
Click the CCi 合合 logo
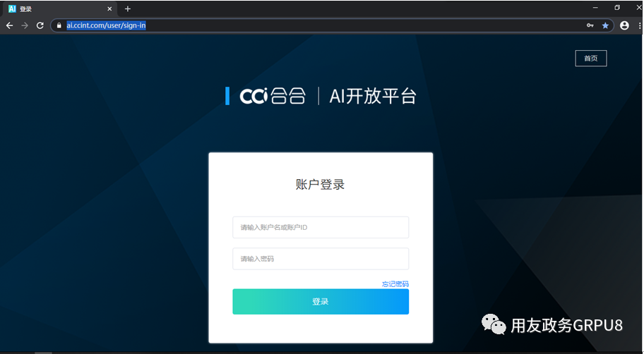(273, 96)
